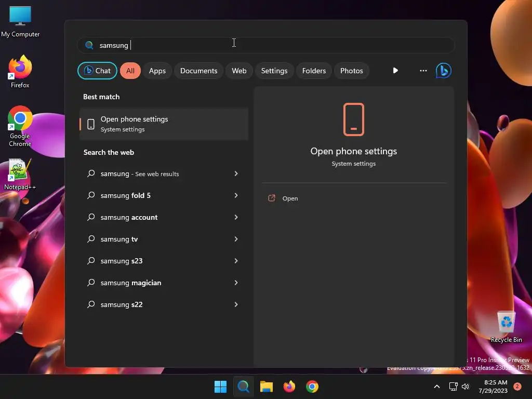Image resolution: width=532 pixels, height=399 pixels.
Task: Click the volume speaker tray icon
Action: click(x=465, y=387)
